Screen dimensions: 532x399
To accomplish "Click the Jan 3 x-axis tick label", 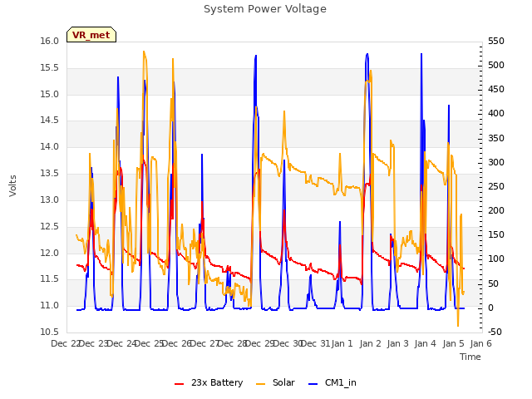I will click(397, 343).
